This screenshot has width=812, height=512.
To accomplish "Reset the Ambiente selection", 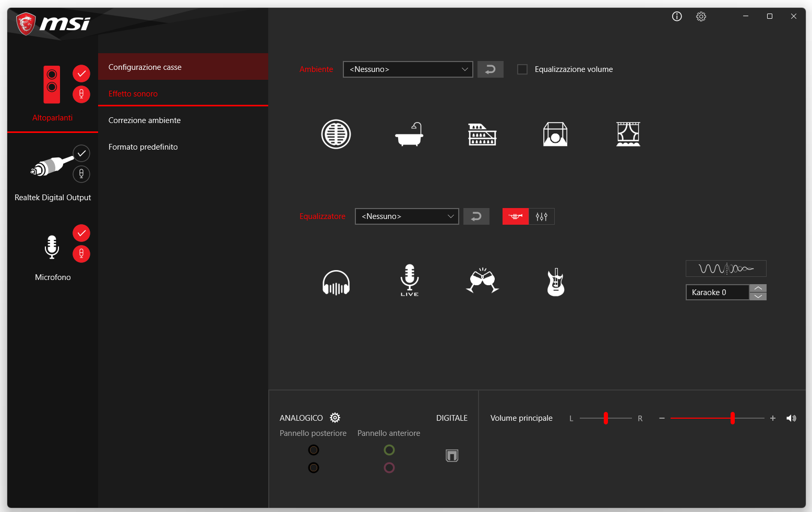I will click(491, 69).
